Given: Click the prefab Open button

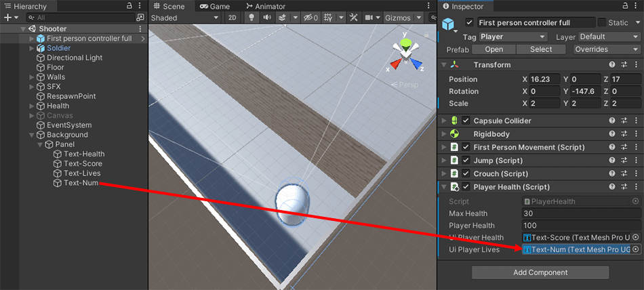Looking at the screenshot, I should [x=494, y=49].
